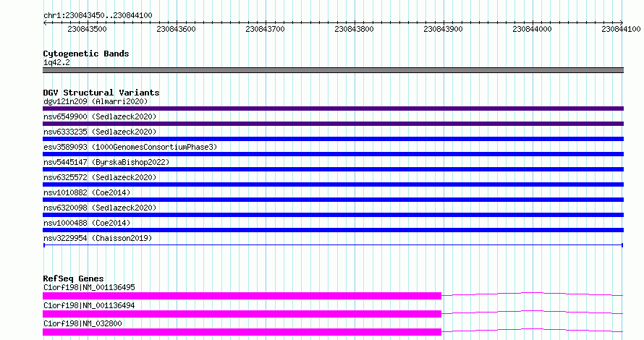Screen dimensions: 644x340
Task: Open variant nsv6549900 (Sedlazeck2020) label
Action: [x=100, y=116]
